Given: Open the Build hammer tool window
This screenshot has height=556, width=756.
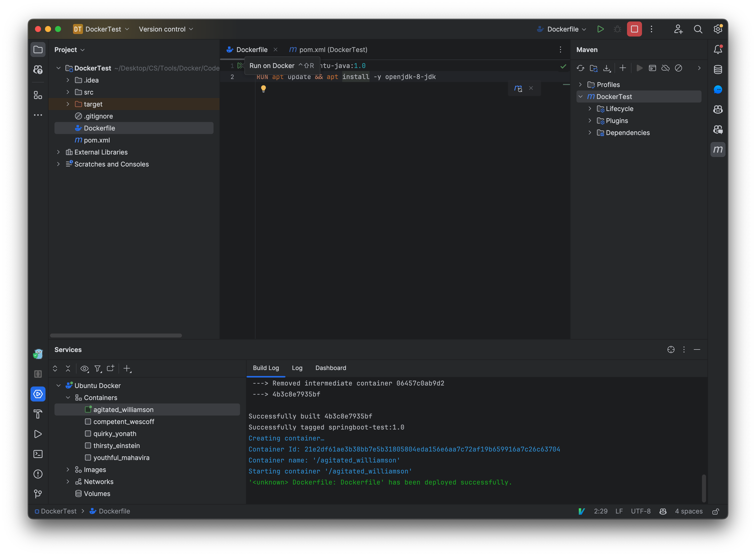Looking at the screenshot, I should click(x=38, y=414).
